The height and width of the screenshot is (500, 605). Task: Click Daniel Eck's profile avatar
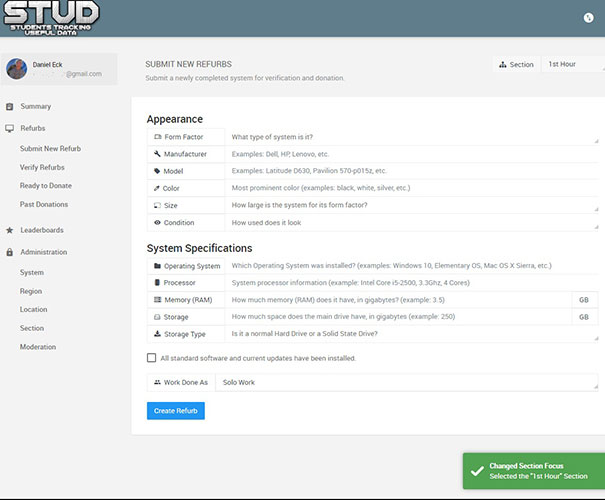point(16,69)
